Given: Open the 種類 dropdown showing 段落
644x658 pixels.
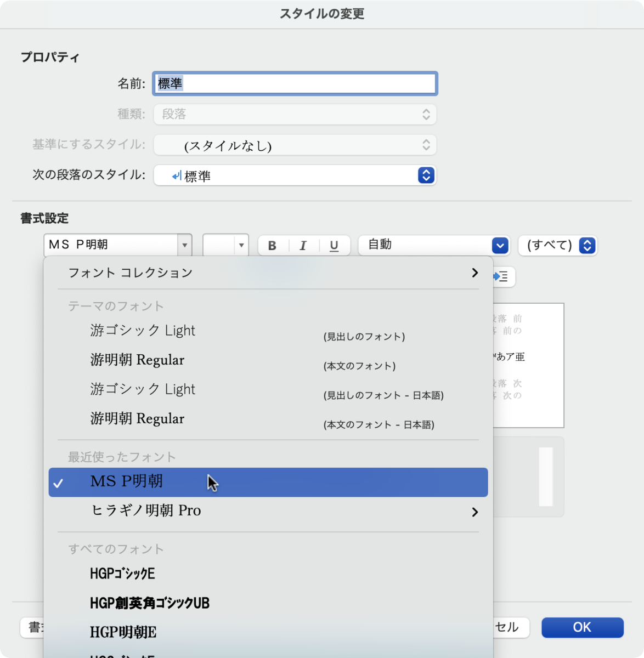Looking at the screenshot, I should pyautogui.click(x=295, y=114).
